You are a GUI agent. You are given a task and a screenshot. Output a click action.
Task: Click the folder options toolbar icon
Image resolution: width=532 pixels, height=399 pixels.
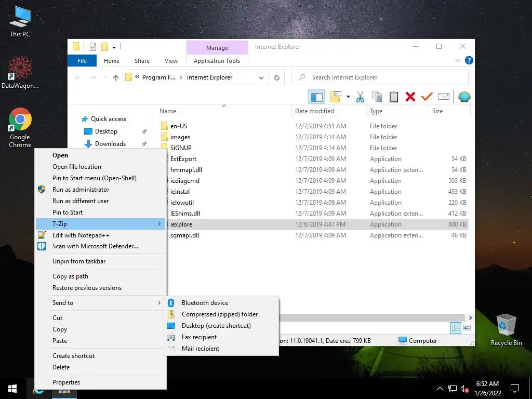[x=336, y=97]
